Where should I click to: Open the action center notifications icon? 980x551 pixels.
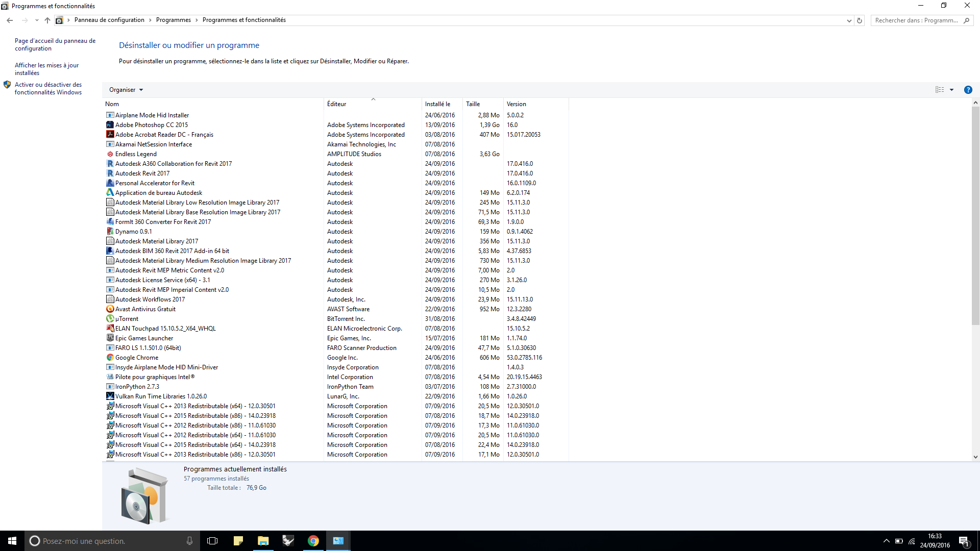964,541
